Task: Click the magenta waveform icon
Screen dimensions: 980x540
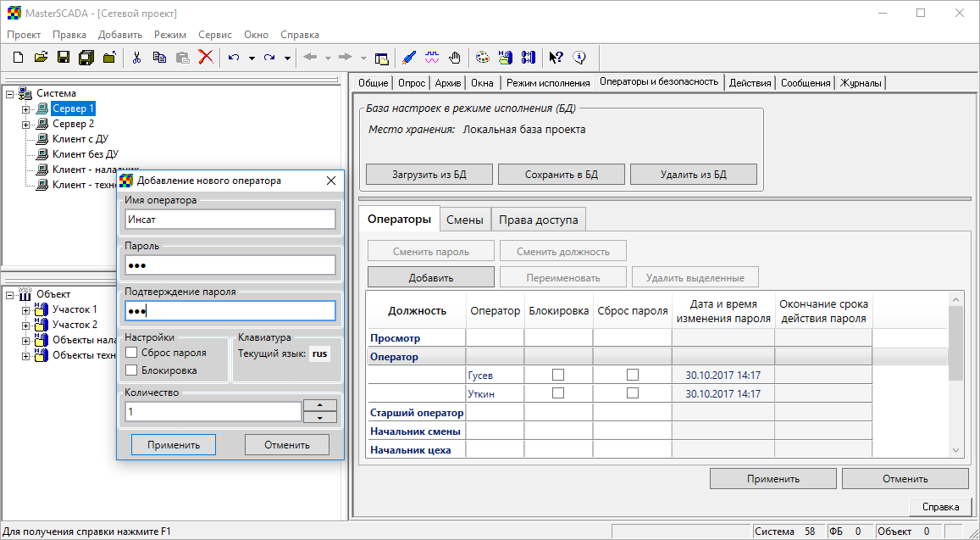Action: (x=432, y=58)
